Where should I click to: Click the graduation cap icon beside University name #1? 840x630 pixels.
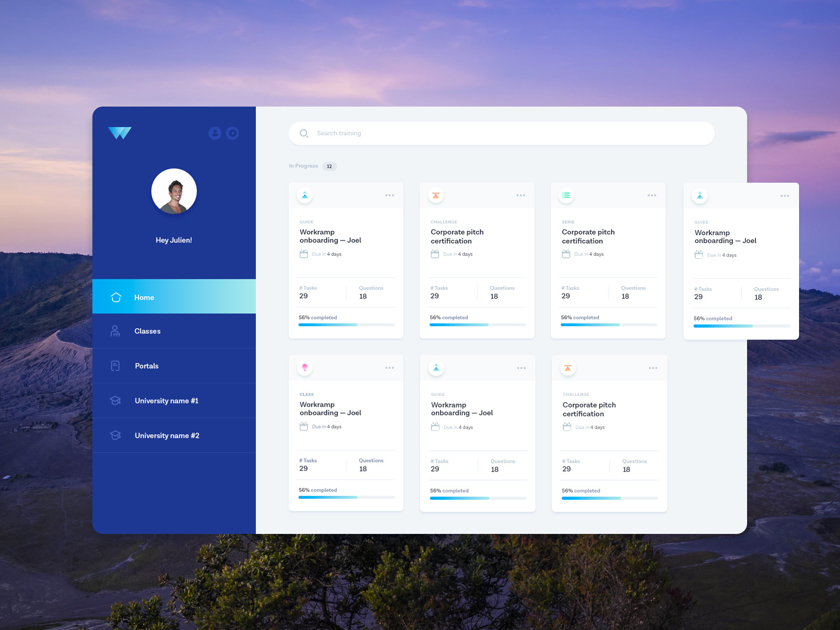[x=115, y=401]
